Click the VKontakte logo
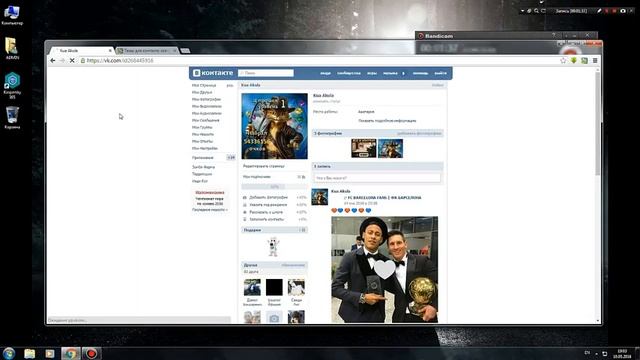This screenshot has width=640, height=360. (213, 73)
